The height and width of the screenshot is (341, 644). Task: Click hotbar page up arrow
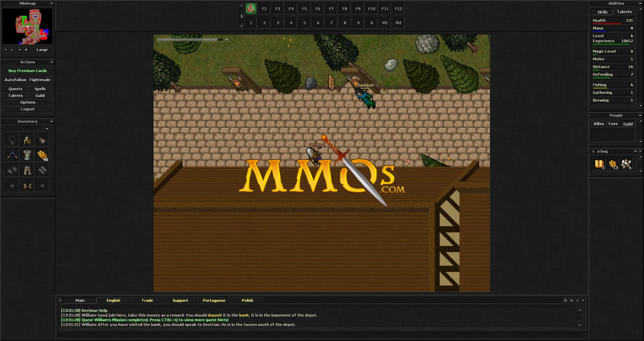click(241, 6)
